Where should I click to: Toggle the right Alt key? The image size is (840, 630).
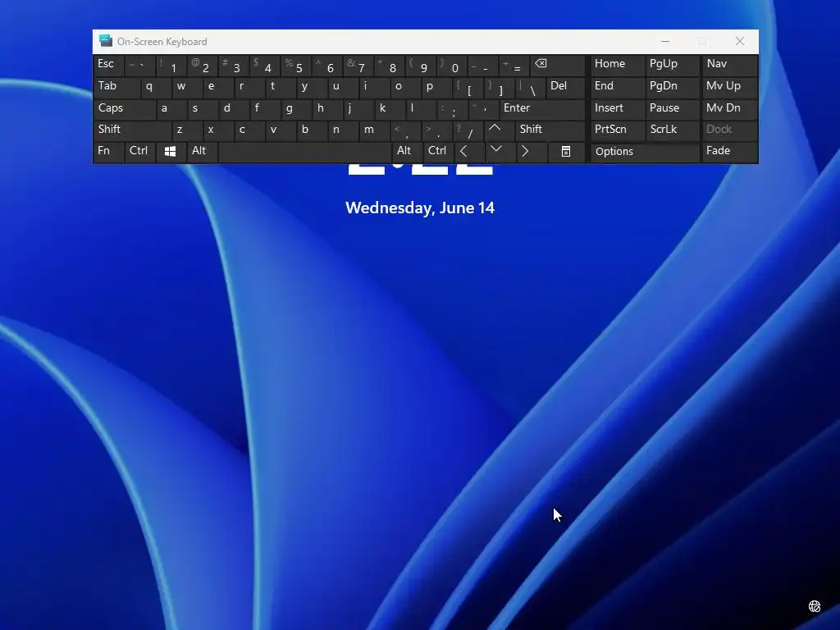[x=407, y=152]
